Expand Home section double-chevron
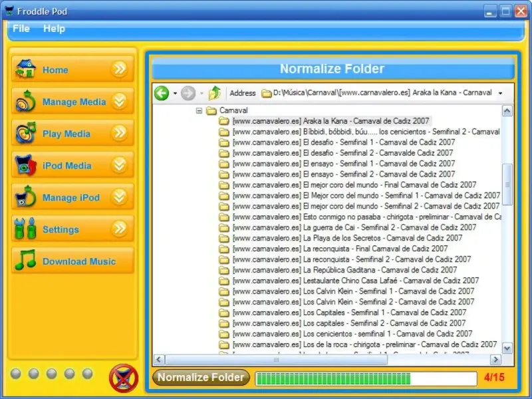Screen dimensions: 532x399 point(120,69)
